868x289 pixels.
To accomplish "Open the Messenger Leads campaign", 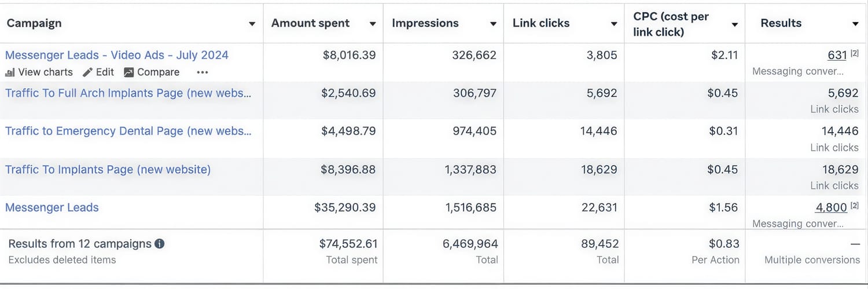I will [x=52, y=207].
